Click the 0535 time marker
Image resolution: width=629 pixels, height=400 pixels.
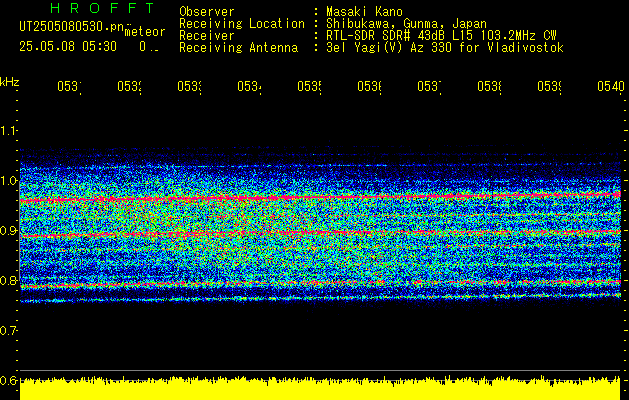pyautogui.click(x=309, y=87)
